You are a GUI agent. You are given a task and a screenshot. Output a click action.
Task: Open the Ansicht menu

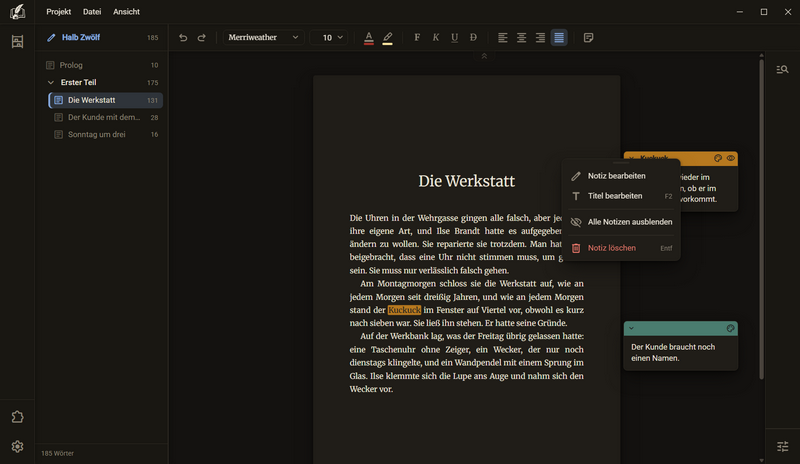pos(127,11)
